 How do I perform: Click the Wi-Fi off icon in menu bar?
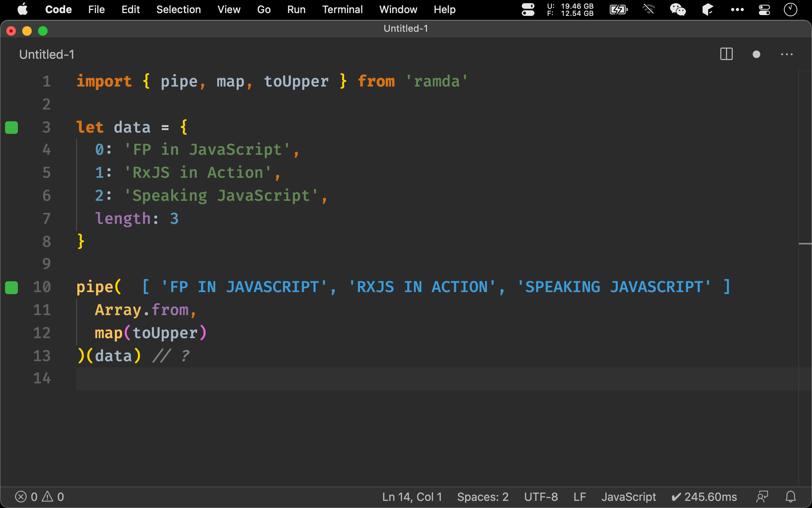click(649, 9)
